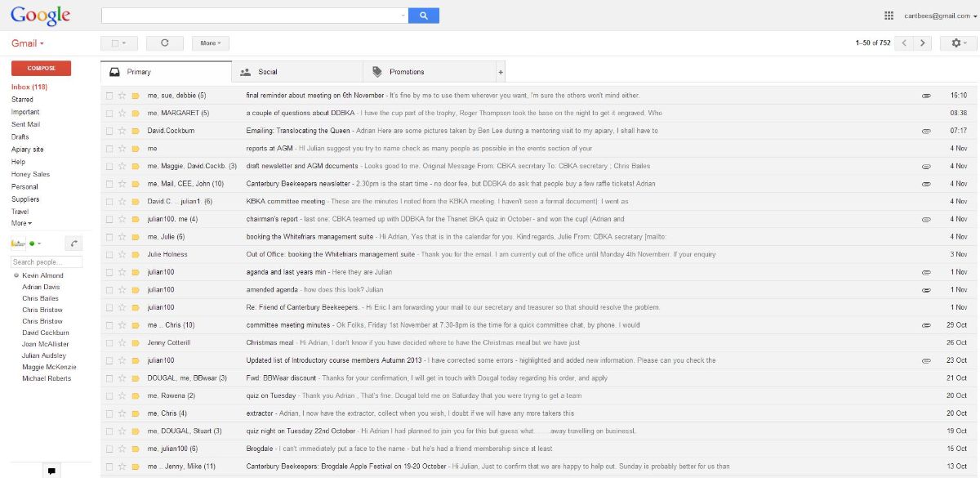Toggle importance marker on 'chairman's report' email
This screenshot has height=478, width=980.
(136, 219)
